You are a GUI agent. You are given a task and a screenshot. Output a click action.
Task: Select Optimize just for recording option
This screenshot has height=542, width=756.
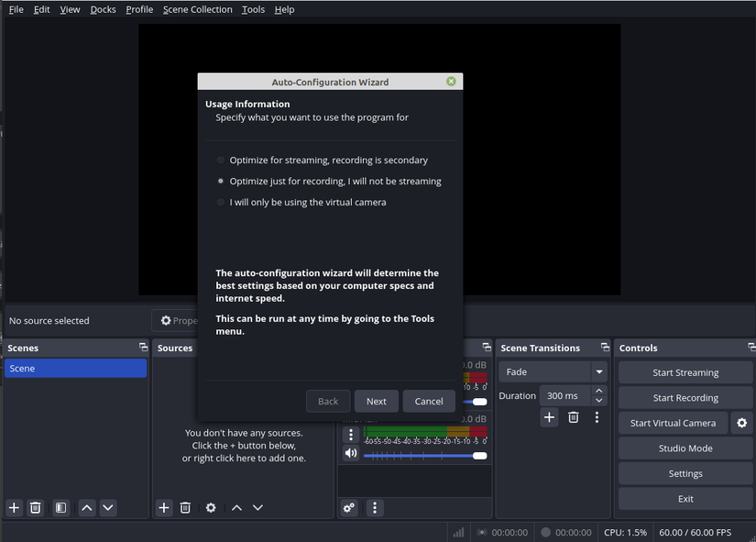click(219, 181)
